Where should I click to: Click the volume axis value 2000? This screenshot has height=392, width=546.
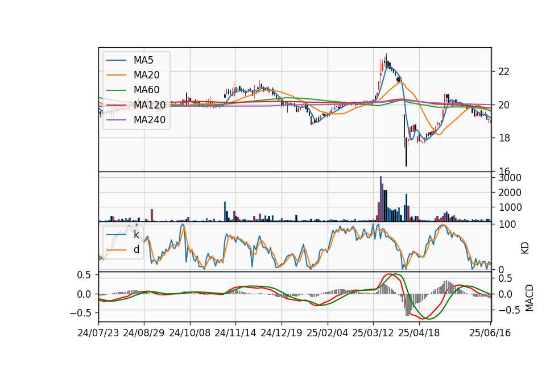tap(510, 193)
